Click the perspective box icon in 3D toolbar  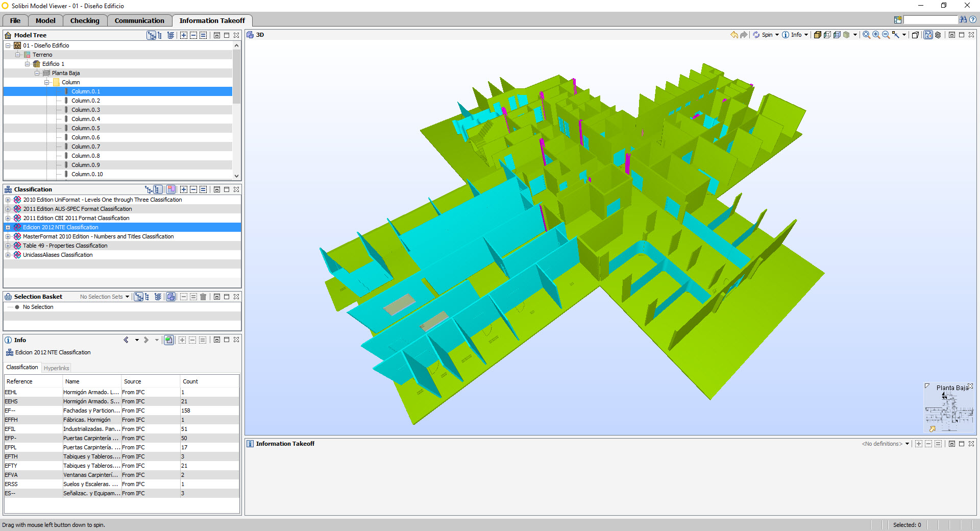tap(915, 35)
